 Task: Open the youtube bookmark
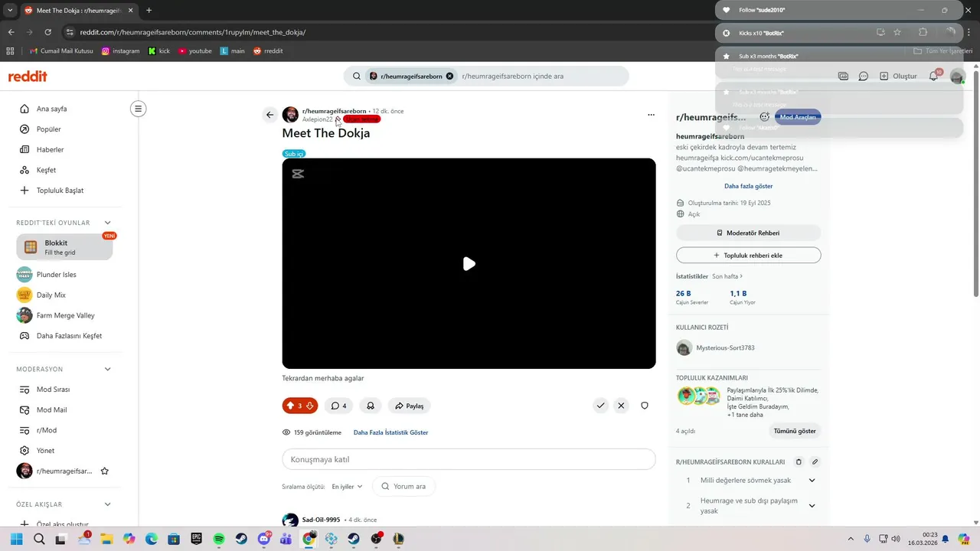194,51
